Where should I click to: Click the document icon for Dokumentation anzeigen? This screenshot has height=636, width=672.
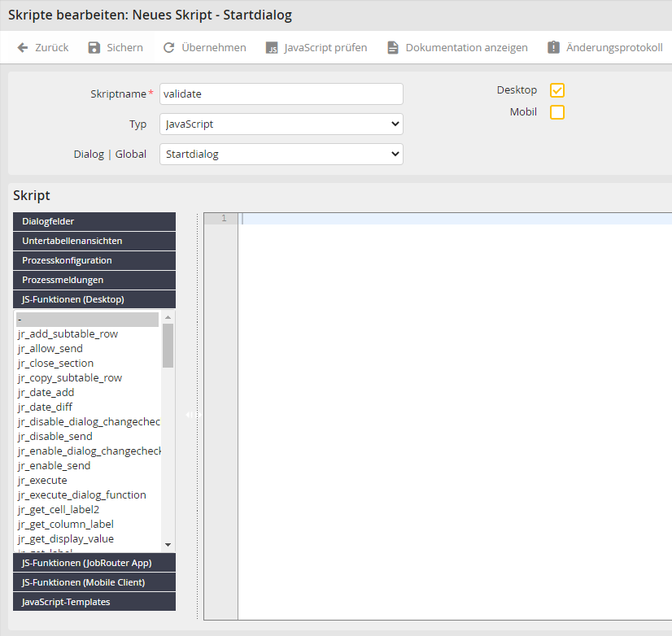click(393, 48)
